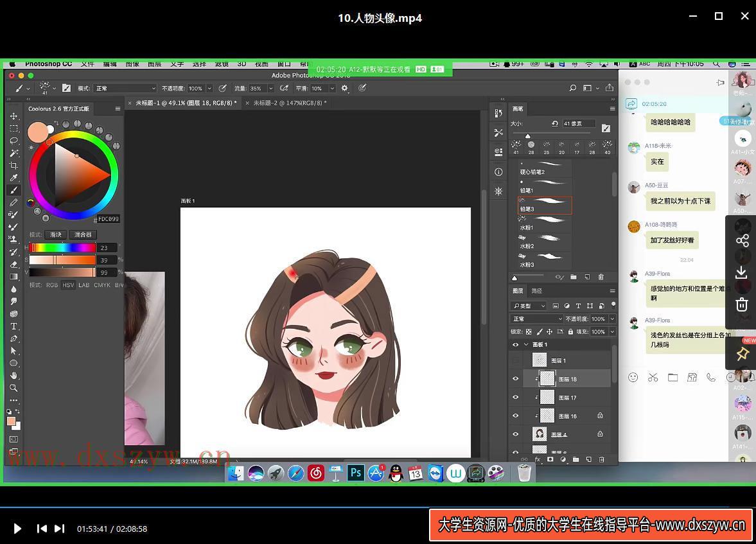This screenshot has width=756, height=544.
Task: Select the Eraser tool
Action: (13, 264)
